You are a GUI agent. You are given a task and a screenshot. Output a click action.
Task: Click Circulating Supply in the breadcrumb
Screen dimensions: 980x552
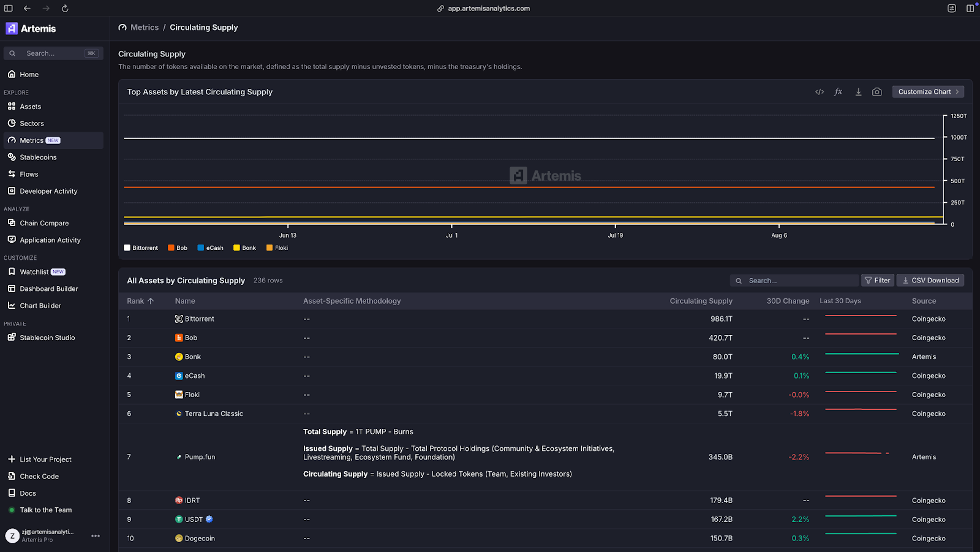(x=204, y=28)
